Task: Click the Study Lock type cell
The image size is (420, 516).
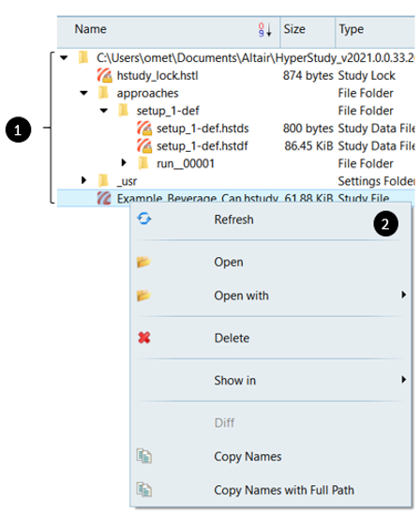Action: point(367,76)
